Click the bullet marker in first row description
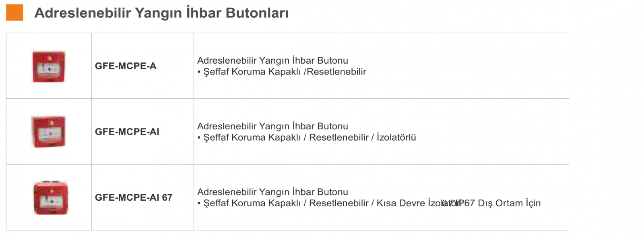644x239 pixels. pos(199,72)
